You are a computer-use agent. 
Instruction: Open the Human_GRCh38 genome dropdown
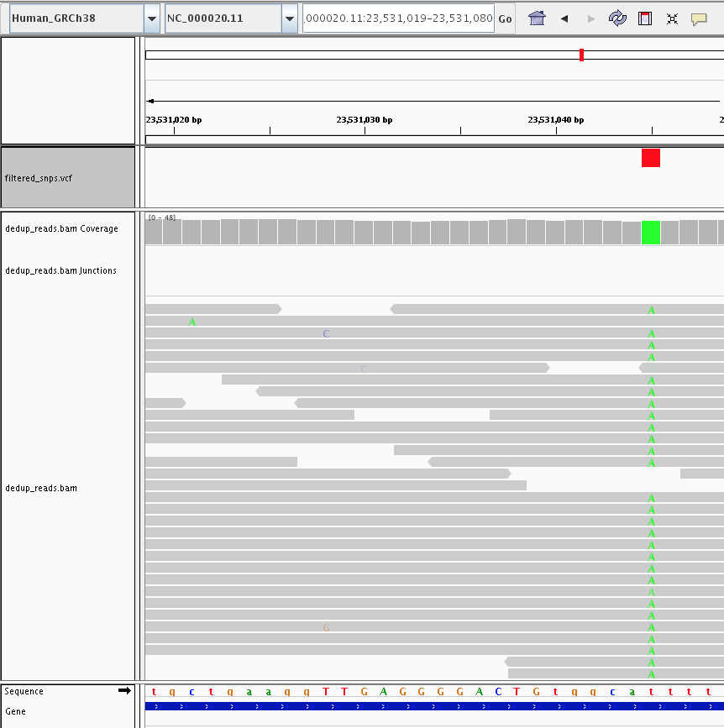click(151, 18)
